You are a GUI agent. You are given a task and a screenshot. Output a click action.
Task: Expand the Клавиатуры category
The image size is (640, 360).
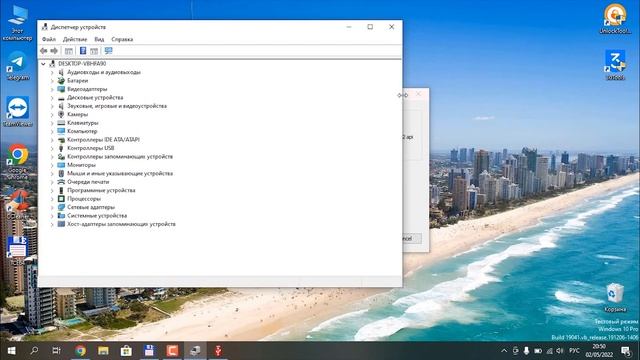coord(52,123)
